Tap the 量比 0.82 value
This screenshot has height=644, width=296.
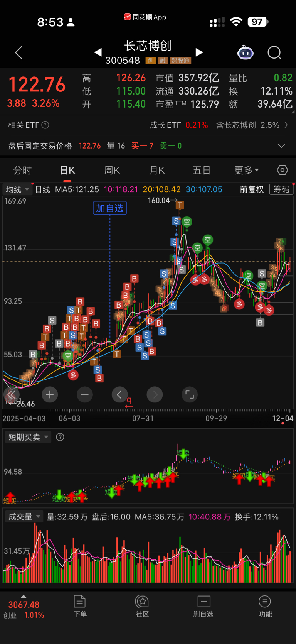[261, 78]
